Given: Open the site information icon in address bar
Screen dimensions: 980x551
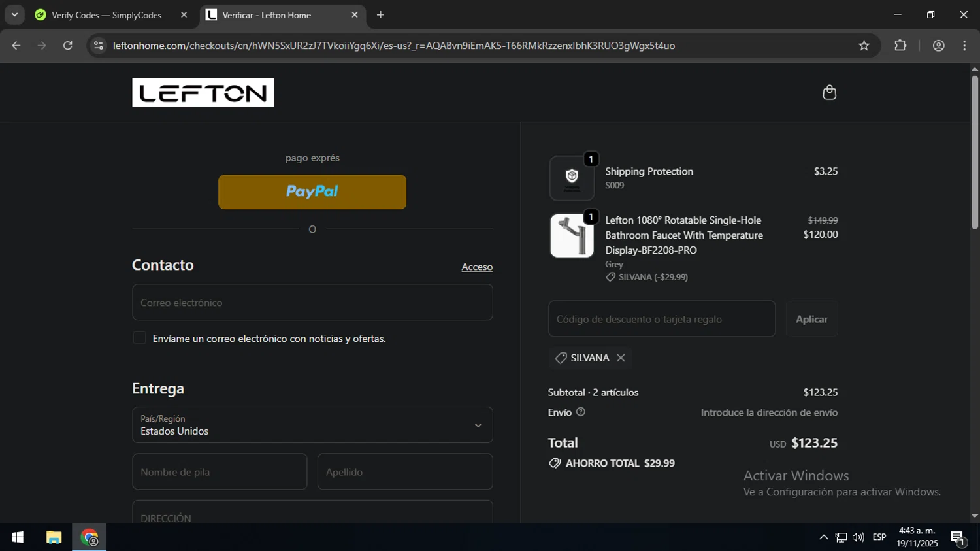Looking at the screenshot, I should (x=99, y=45).
